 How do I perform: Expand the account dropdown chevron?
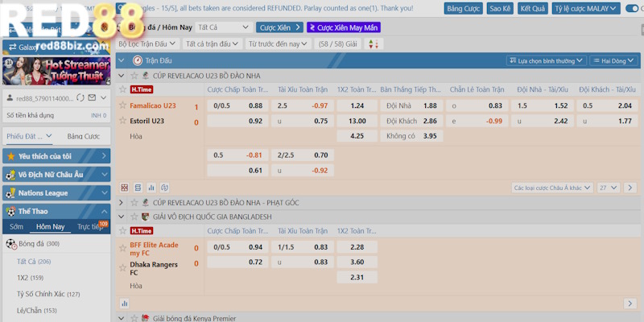coord(104,97)
